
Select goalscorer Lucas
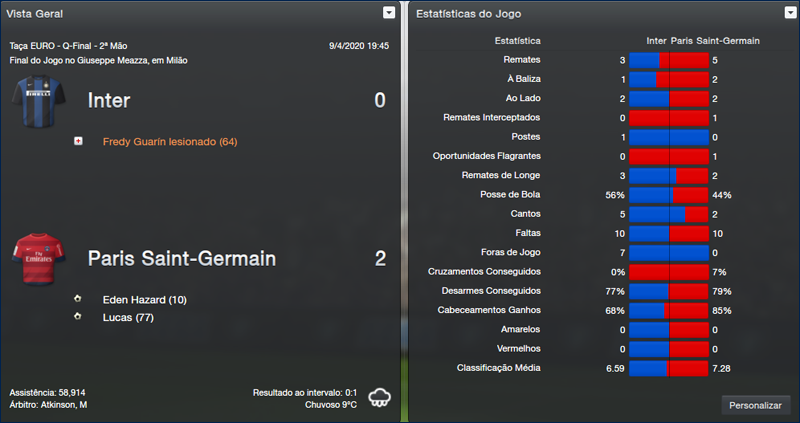click(126, 317)
